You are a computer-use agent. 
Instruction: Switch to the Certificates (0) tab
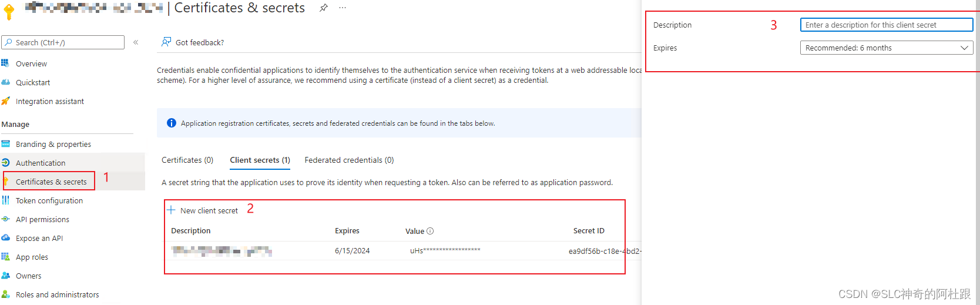pos(187,160)
